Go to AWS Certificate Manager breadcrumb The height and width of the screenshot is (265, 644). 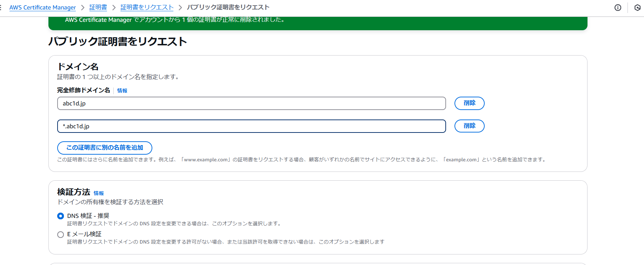pyautogui.click(x=42, y=7)
